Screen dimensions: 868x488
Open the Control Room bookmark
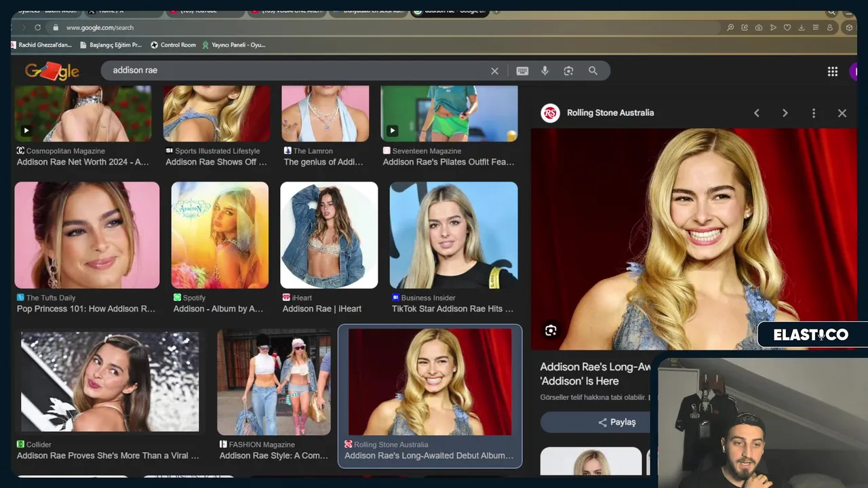coord(173,45)
